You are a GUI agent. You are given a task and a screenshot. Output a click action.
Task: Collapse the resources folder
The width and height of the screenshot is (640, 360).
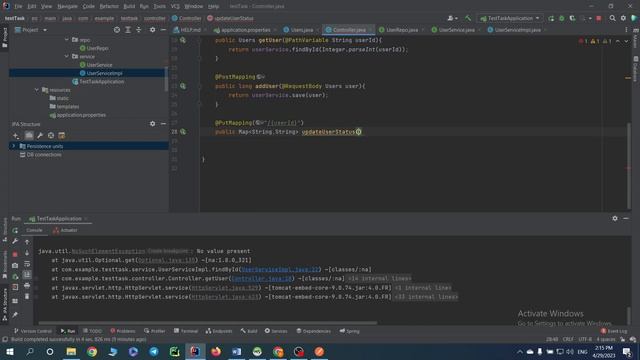coord(37,90)
